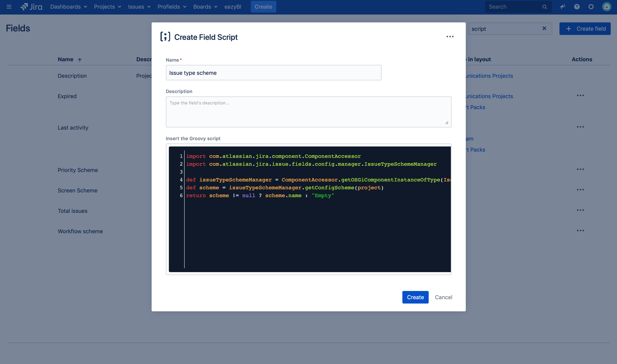Click the Name field input box
Viewport: 617px width, 364px height.
tap(273, 72)
